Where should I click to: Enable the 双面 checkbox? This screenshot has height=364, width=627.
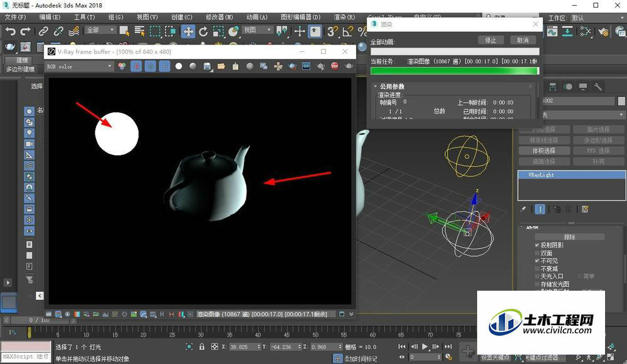coord(537,253)
